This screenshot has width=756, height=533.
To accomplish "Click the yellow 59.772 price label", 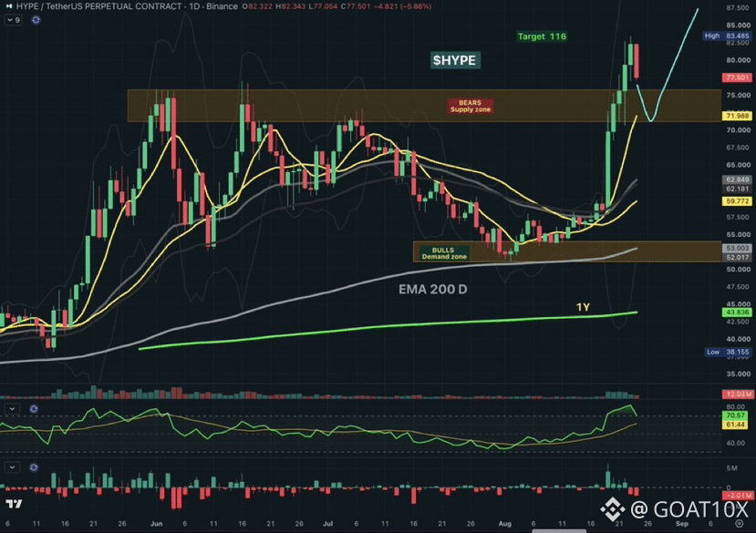I will coord(737,201).
